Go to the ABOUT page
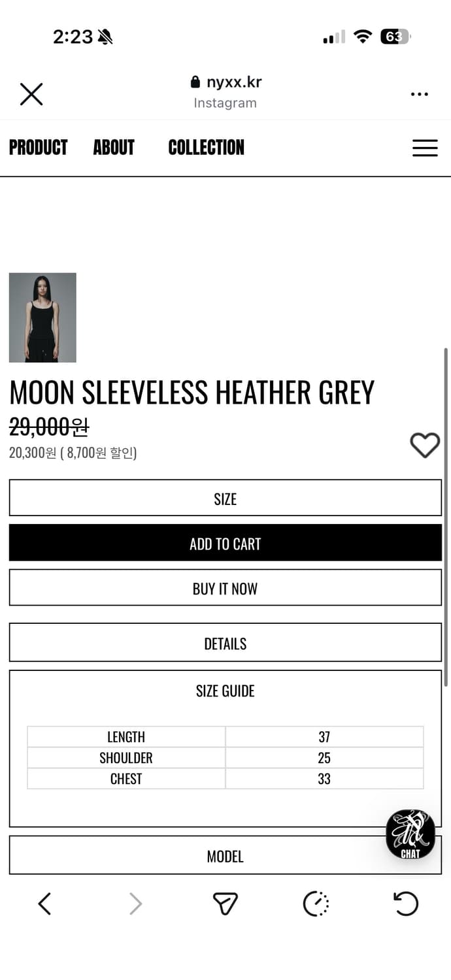The height and width of the screenshot is (980, 451). click(114, 148)
